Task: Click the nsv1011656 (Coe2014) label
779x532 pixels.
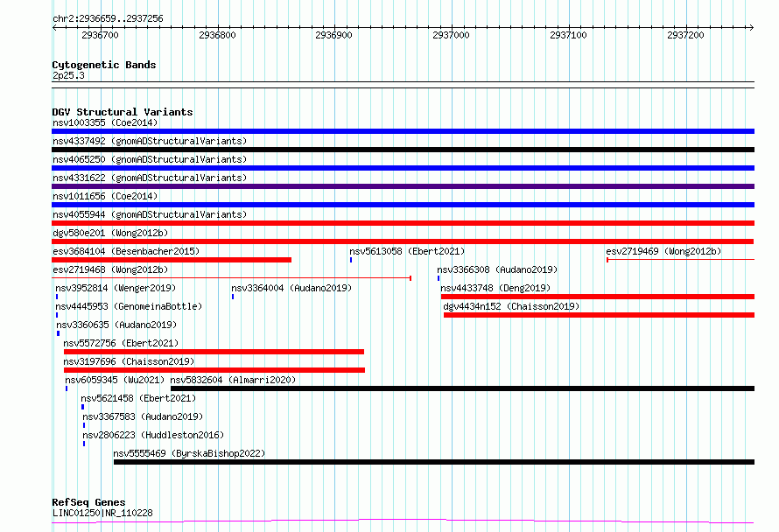Action: coord(105,196)
